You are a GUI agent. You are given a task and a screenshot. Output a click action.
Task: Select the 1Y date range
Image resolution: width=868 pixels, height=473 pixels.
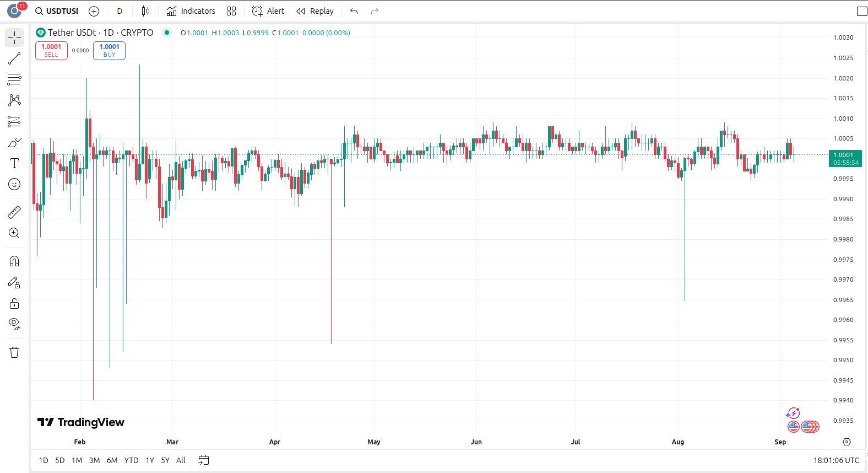pos(150,460)
